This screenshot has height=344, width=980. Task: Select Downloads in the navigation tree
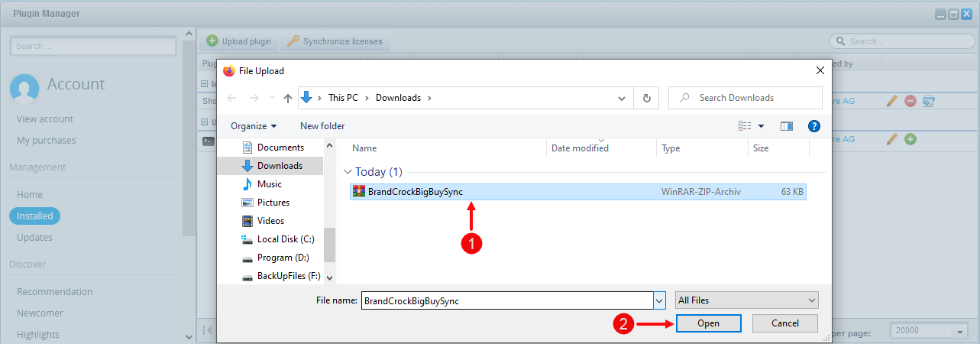pos(280,166)
